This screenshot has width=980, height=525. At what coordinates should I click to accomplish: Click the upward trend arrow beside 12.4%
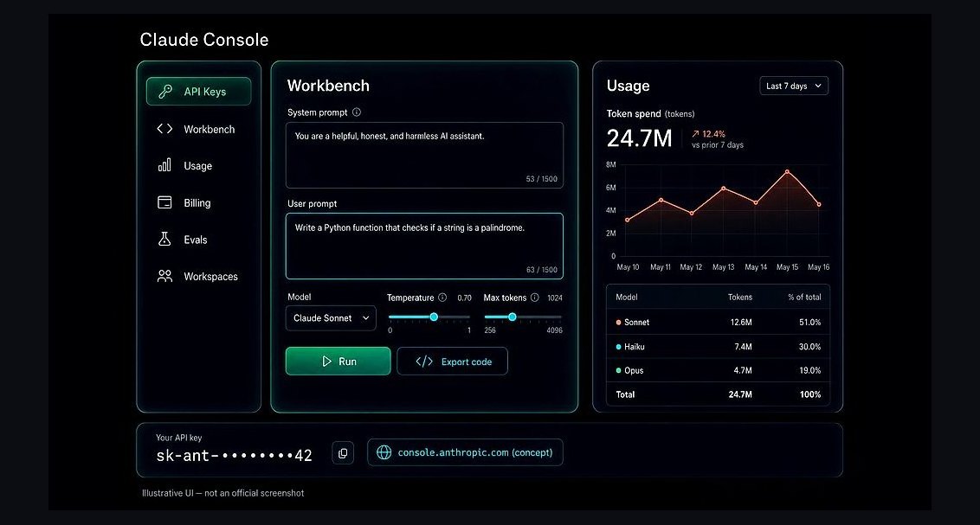[x=695, y=133]
